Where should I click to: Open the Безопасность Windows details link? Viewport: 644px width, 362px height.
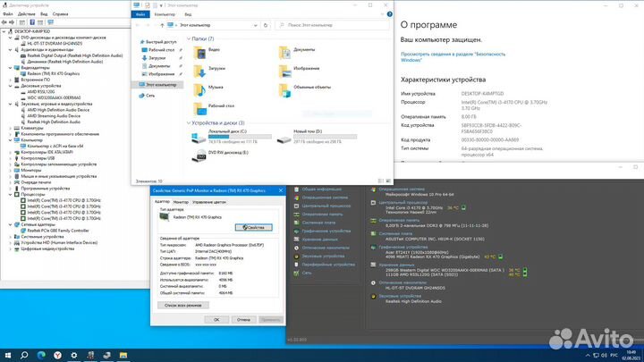453,57
